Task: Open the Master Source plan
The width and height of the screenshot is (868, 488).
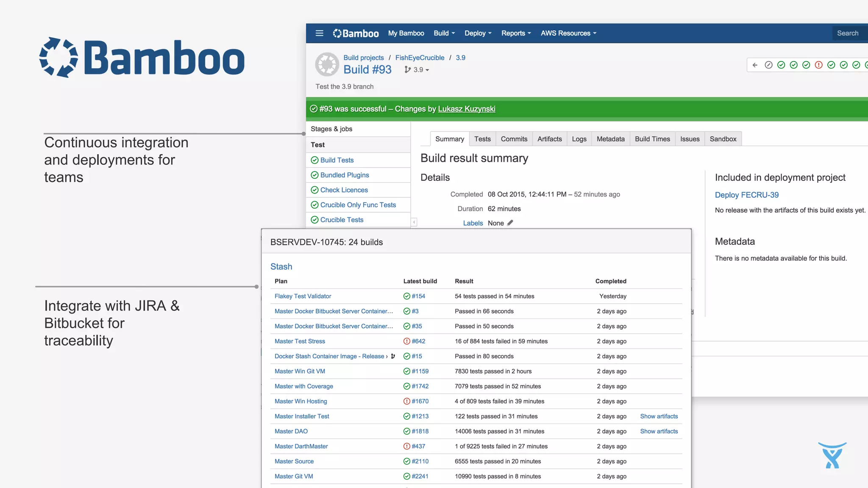Action: coord(294,461)
